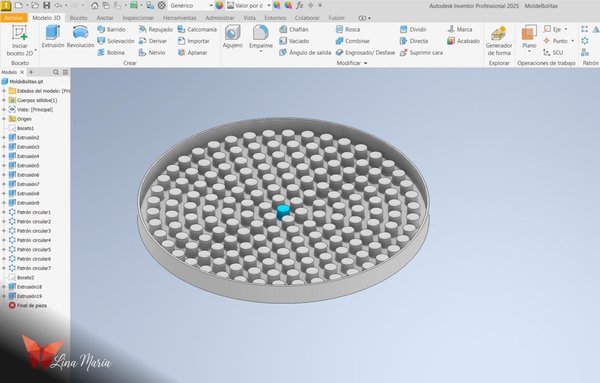Image resolution: width=600 pixels, height=383 pixels.
Task: Choose the Vaciado shell tool
Action: 294,41
